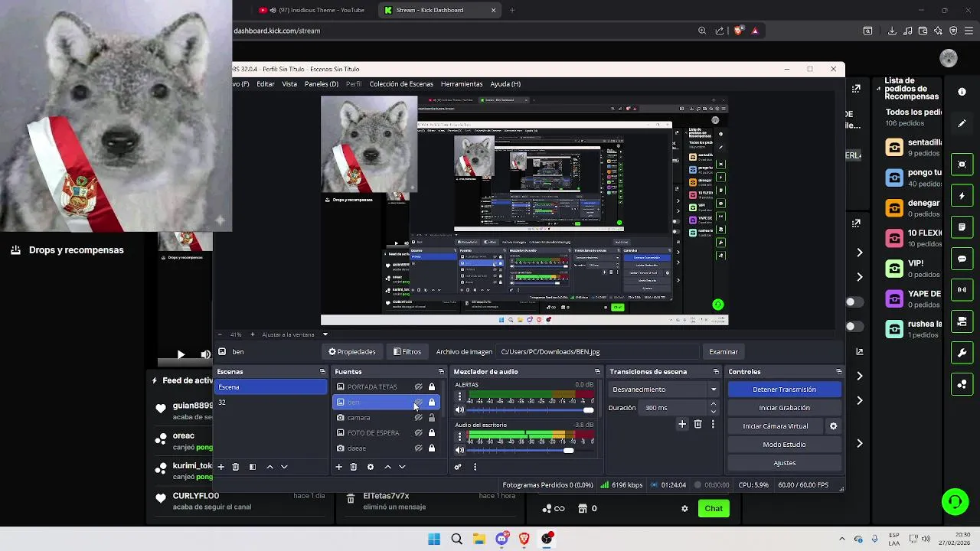This screenshot has height=551, width=980.
Task: Open the Paneles (D) menu
Action: click(x=322, y=84)
